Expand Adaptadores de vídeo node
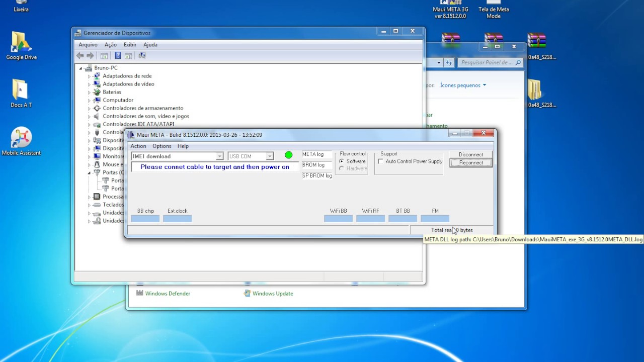 90,84
